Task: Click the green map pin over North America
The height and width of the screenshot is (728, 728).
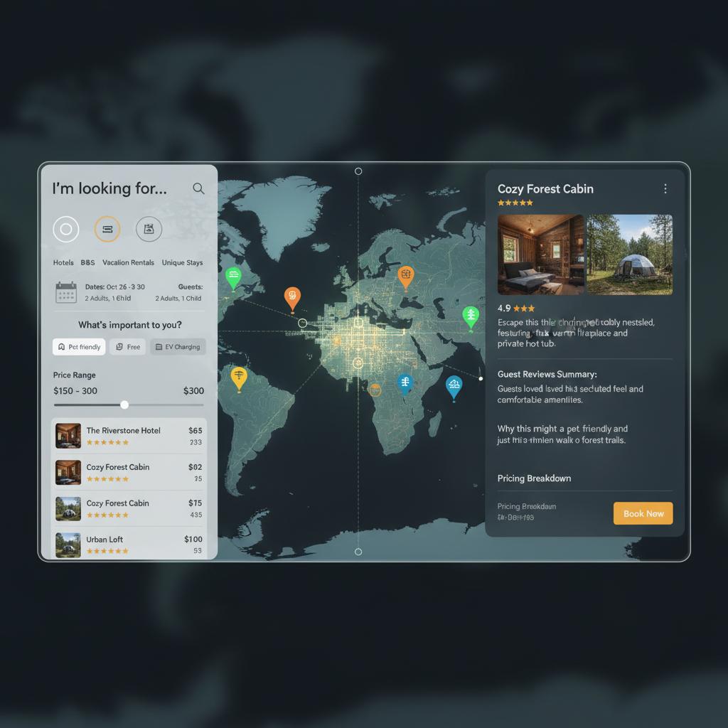Action: coord(232,277)
